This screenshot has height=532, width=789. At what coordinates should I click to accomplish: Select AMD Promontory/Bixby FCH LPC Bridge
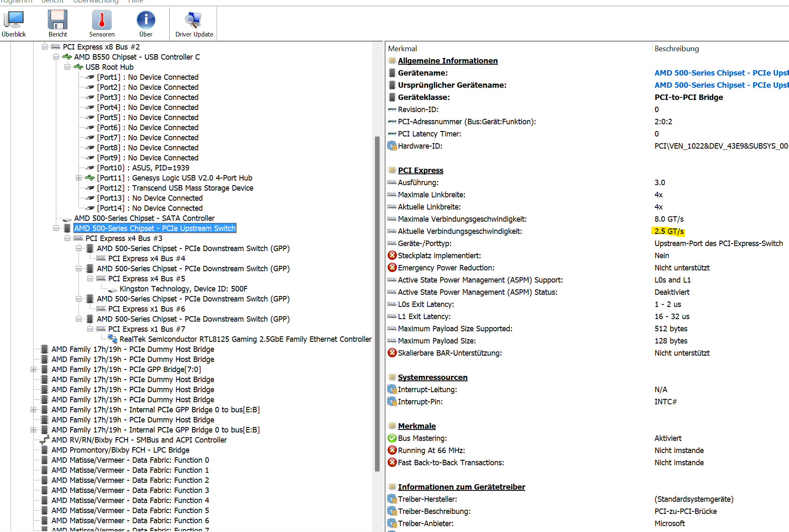tap(120, 450)
